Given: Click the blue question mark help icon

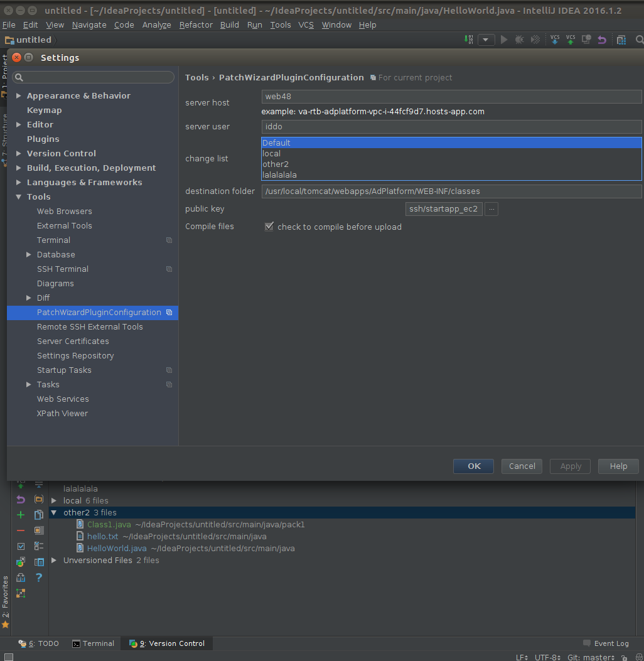Looking at the screenshot, I should tap(39, 578).
